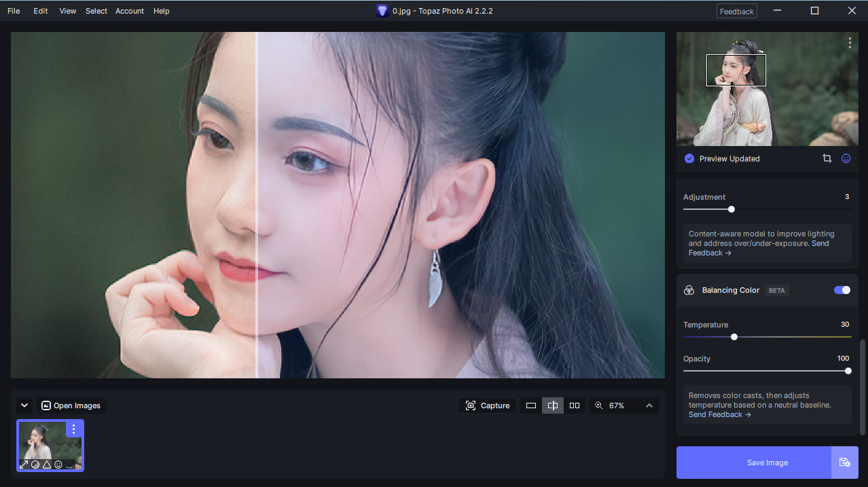Screen dimensions: 868x487
Task: Select the side-by-side comparison view
Action: (574, 405)
